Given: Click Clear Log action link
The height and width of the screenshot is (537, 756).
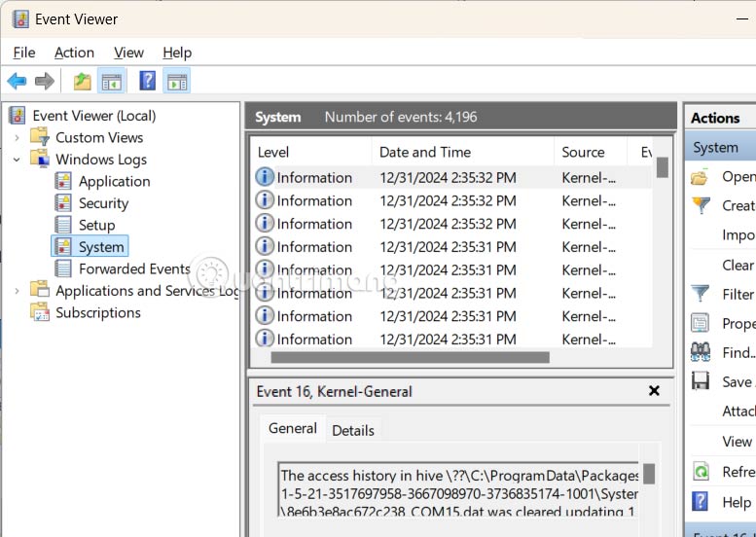Looking at the screenshot, I should 738,266.
